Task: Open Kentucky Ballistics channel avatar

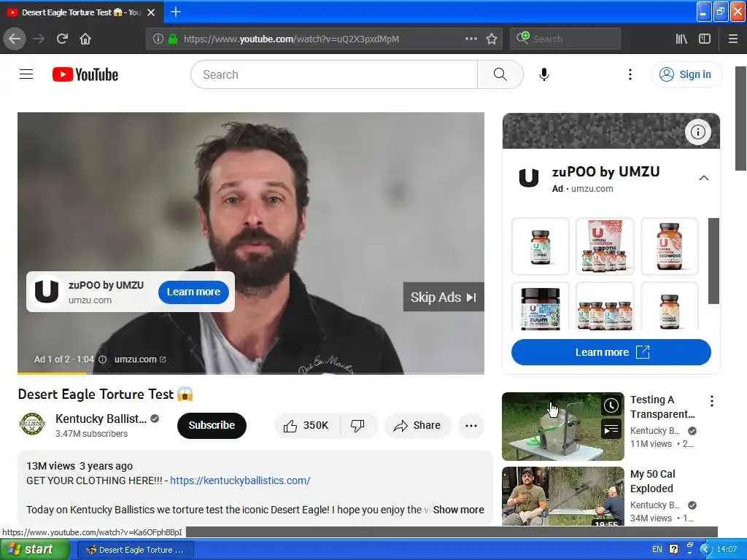Action: [x=32, y=424]
